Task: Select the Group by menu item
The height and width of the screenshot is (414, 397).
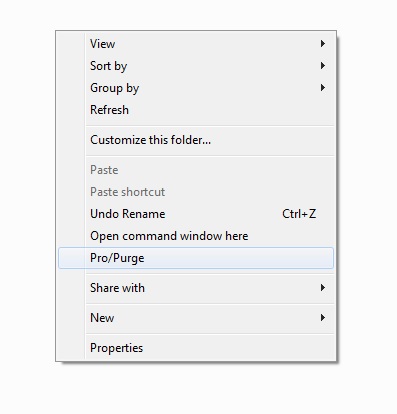Action: coord(196,88)
